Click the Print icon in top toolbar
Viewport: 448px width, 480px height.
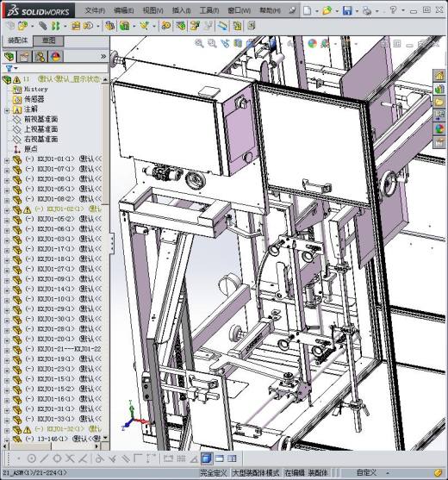coord(367,10)
